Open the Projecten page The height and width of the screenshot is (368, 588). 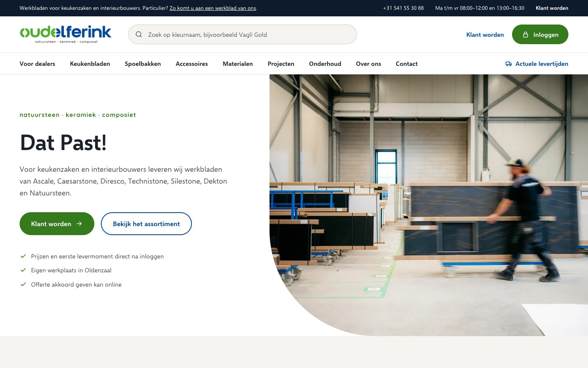click(281, 64)
